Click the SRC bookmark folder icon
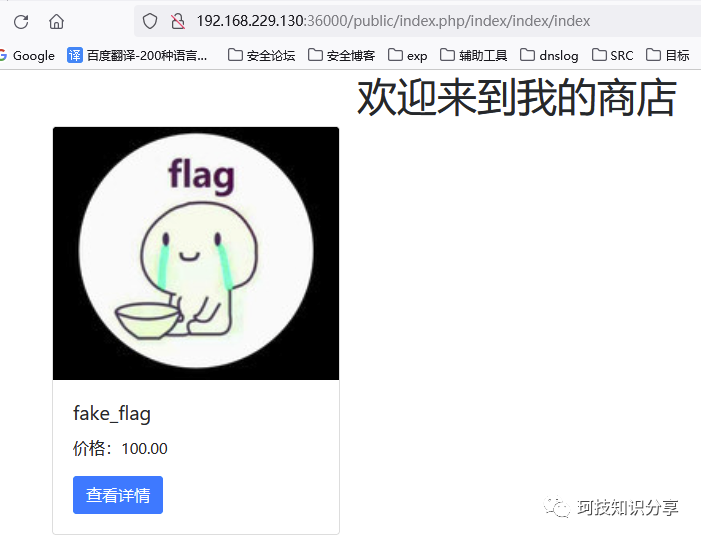The image size is (701, 538). tap(600, 55)
